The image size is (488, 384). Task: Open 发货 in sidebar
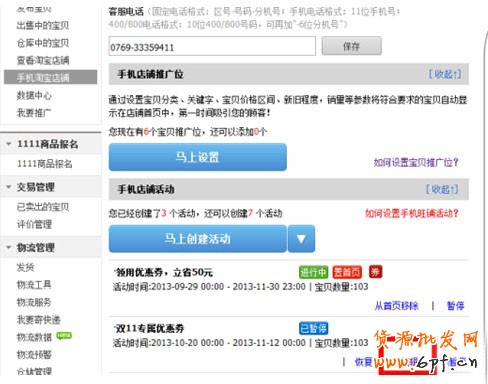[x=25, y=267]
